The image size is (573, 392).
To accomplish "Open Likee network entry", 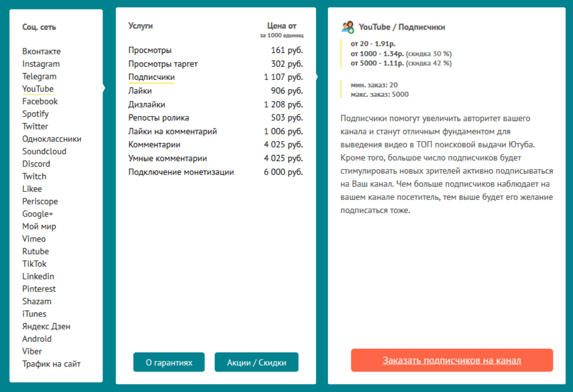I will [x=32, y=188].
